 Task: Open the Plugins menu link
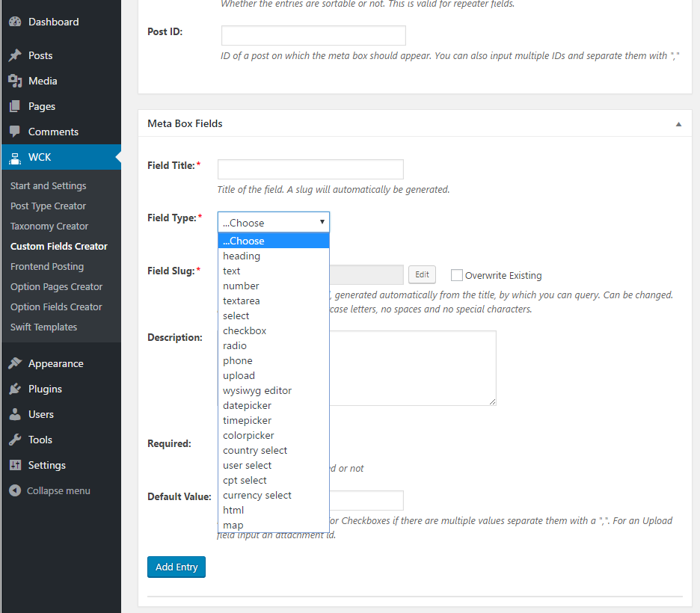click(45, 389)
